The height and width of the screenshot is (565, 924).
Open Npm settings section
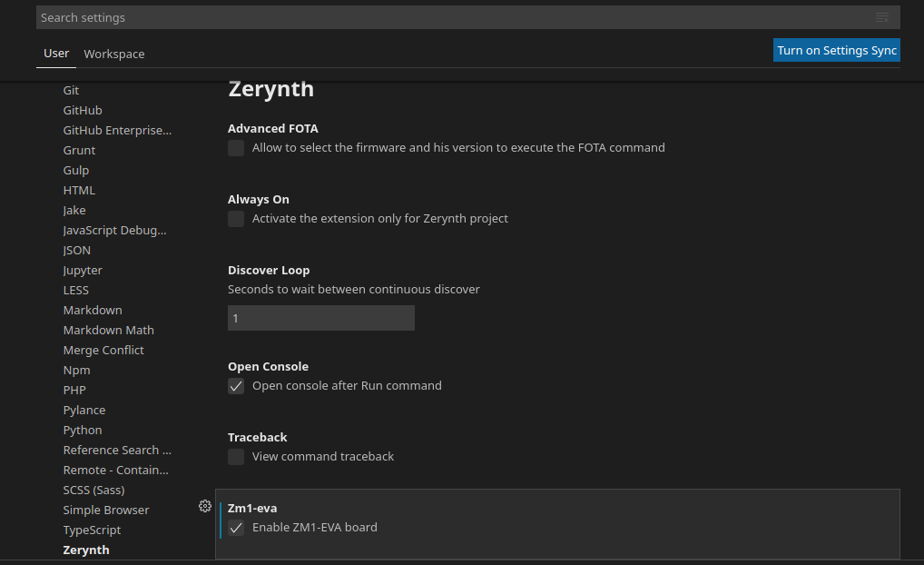click(x=76, y=371)
